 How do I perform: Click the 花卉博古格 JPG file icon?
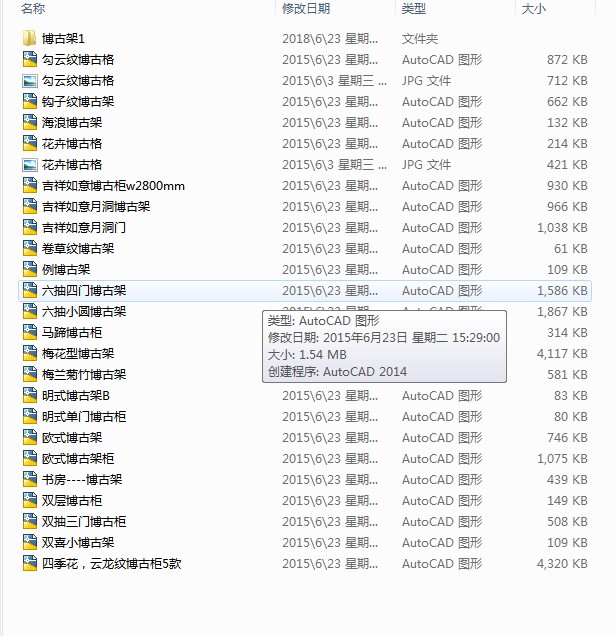pyautogui.click(x=29, y=165)
